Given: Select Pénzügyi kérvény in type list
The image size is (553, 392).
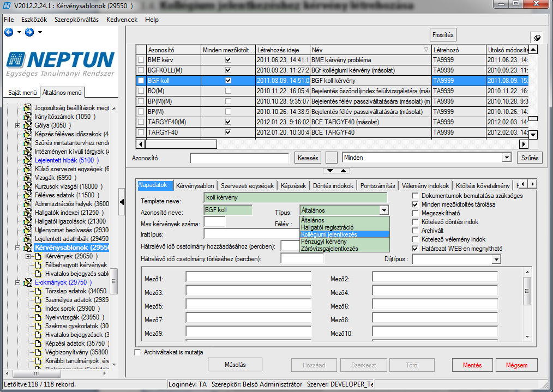Looking at the screenshot, I should 345,242.
